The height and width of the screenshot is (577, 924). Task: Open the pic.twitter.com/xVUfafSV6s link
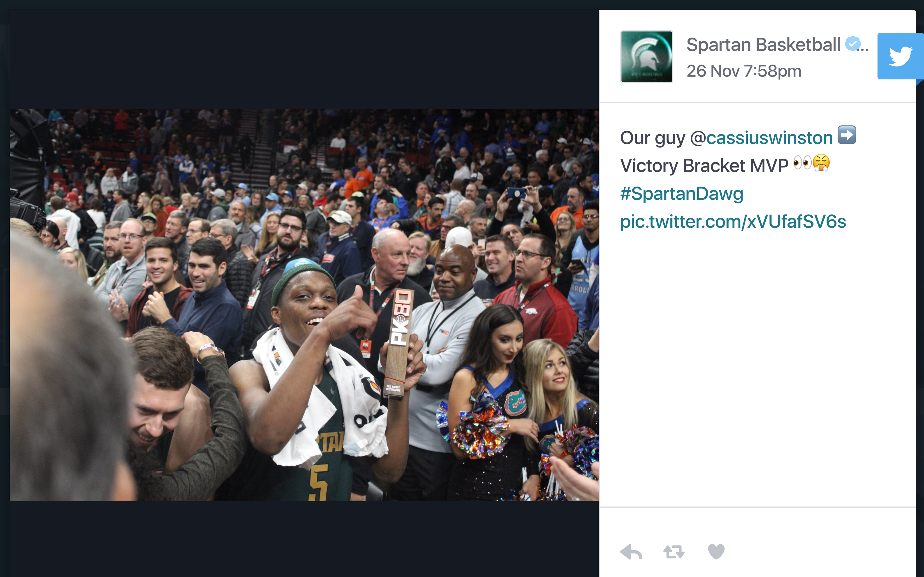tap(733, 221)
